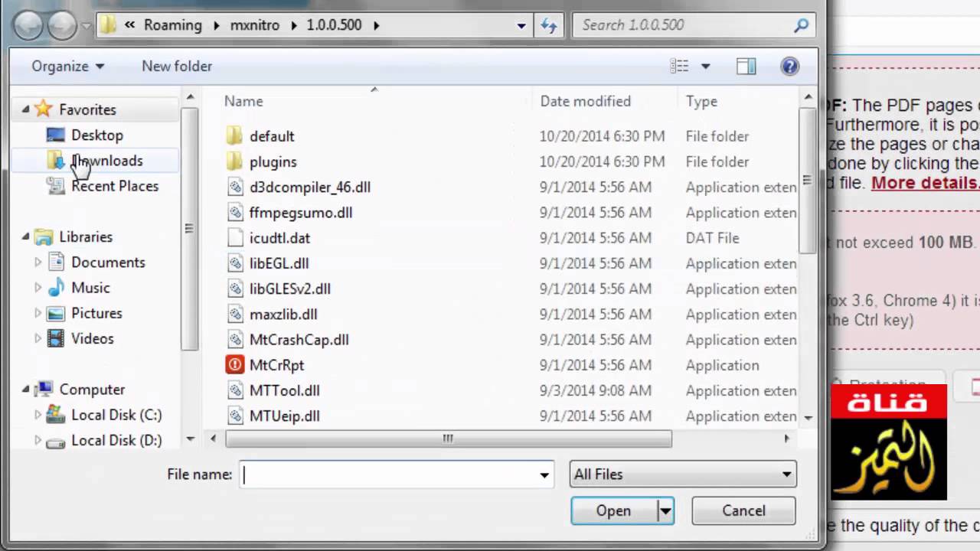Click the red MtCrRpt application icon
Viewport: 980px width, 551px height.
(235, 365)
